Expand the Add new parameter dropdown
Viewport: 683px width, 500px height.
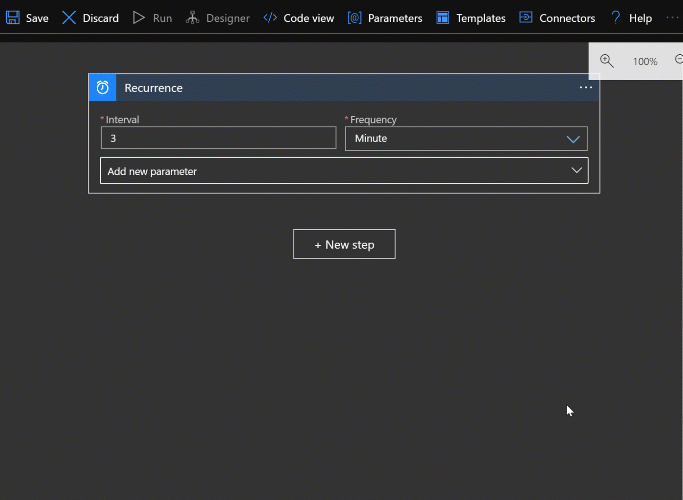click(344, 171)
